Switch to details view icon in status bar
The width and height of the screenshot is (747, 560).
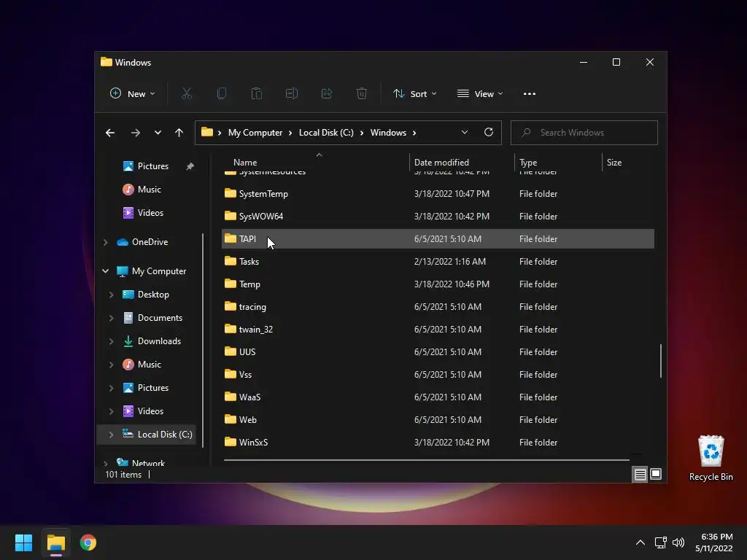pos(640,474)
